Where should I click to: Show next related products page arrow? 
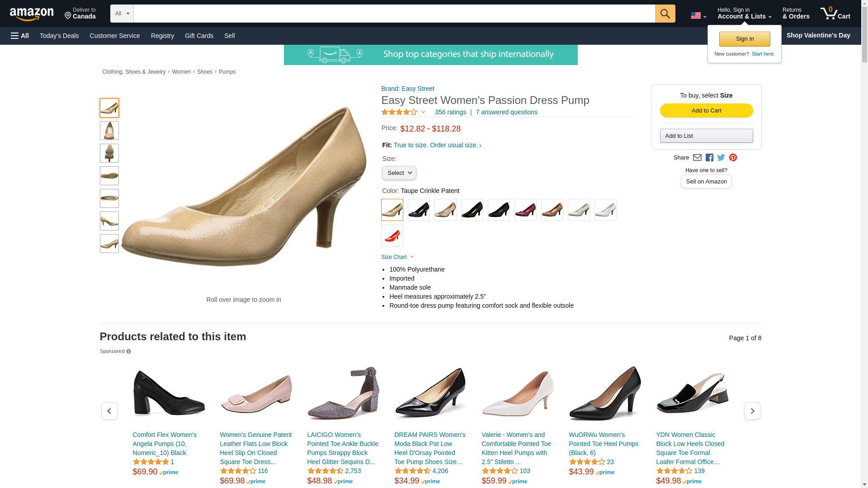coord(752,411)
